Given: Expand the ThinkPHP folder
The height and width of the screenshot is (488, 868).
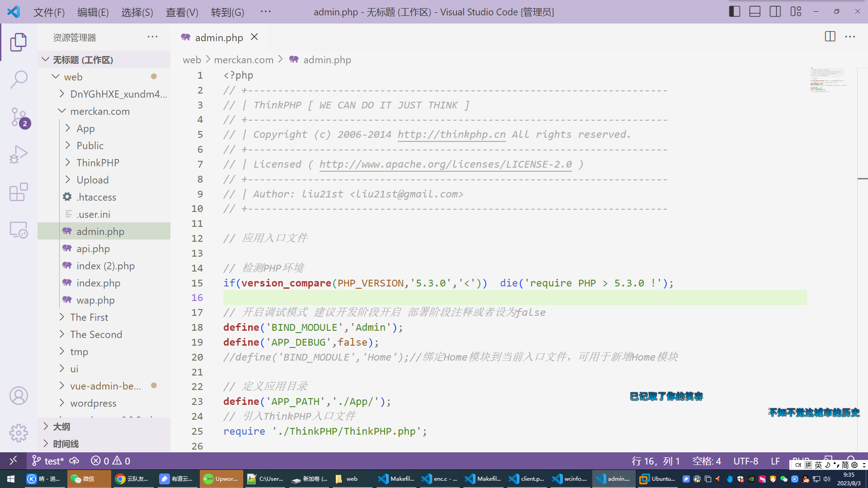Looking at the screenshot, I should click(x=98, y=163).
